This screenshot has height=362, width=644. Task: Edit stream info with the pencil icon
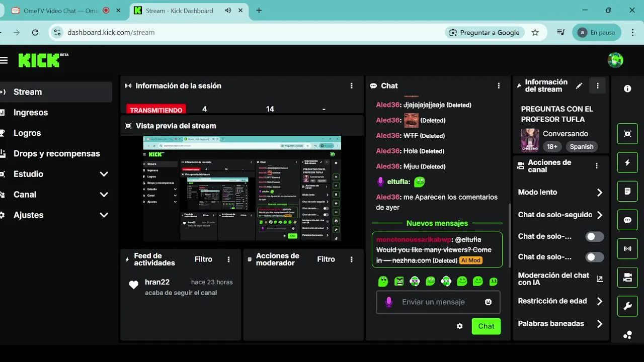tap(579, 86)
